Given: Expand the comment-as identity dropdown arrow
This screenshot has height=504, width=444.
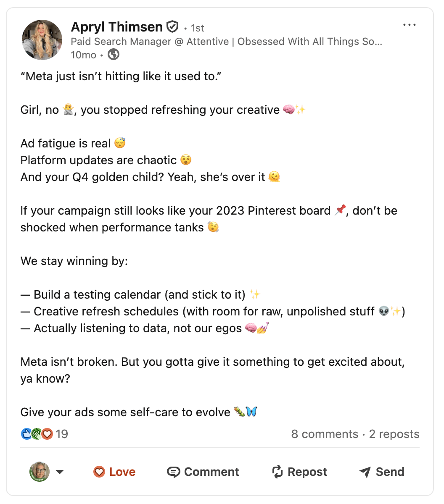Looking at the screenshot, I should point(60,472).
